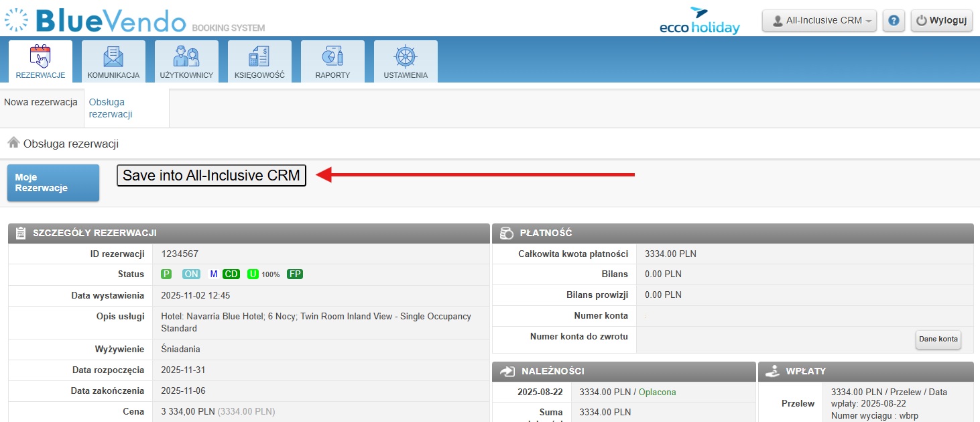Open Moje Rezerwacje button
Viewport: 980px width, 422px height.
[53, 182]
